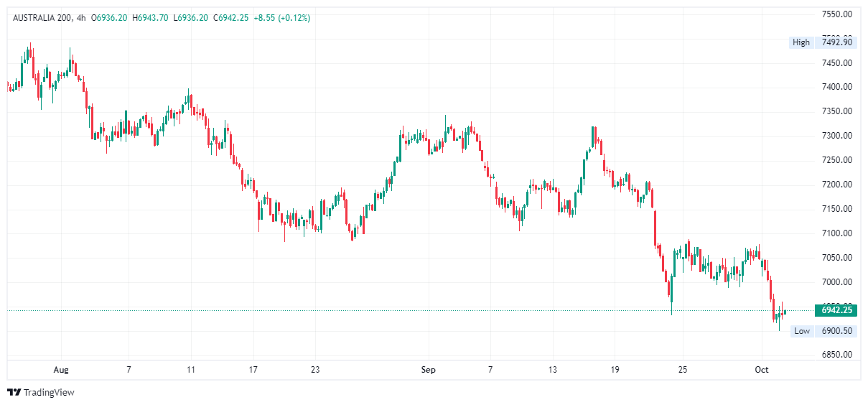
Task: Click the AUSTRALIA 200, 4h symbol title
Action: point(48,18)
